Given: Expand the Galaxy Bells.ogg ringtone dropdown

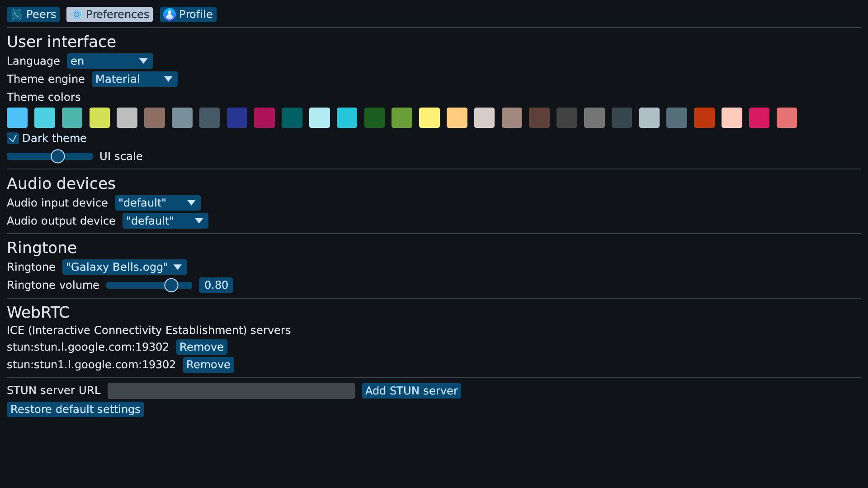Looking at the screenshot, I should coord(124,267).
